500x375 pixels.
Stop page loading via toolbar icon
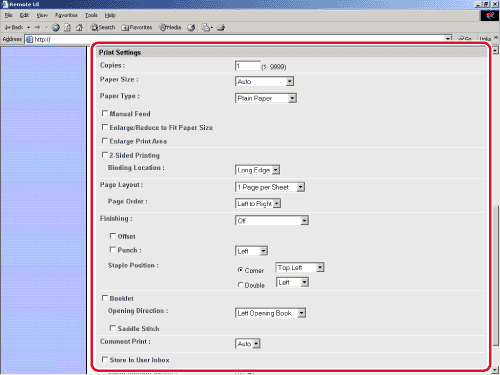coord(56,28)
